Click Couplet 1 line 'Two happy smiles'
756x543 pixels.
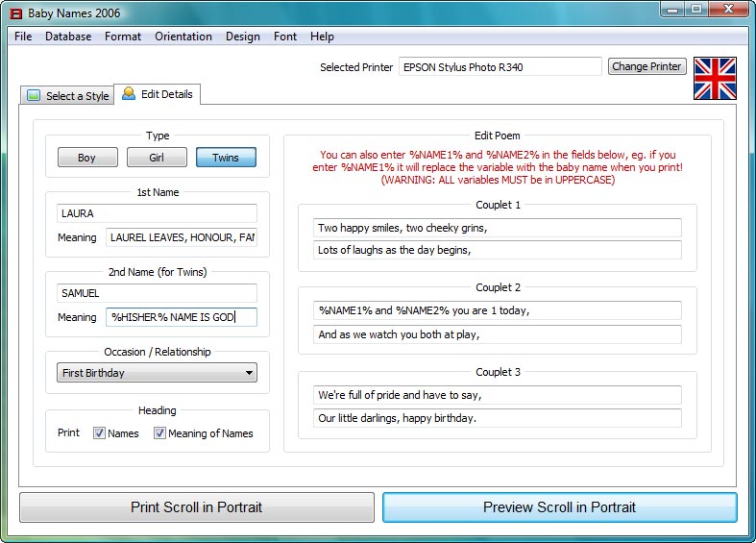pyautogui.click(x=497, y=228)
